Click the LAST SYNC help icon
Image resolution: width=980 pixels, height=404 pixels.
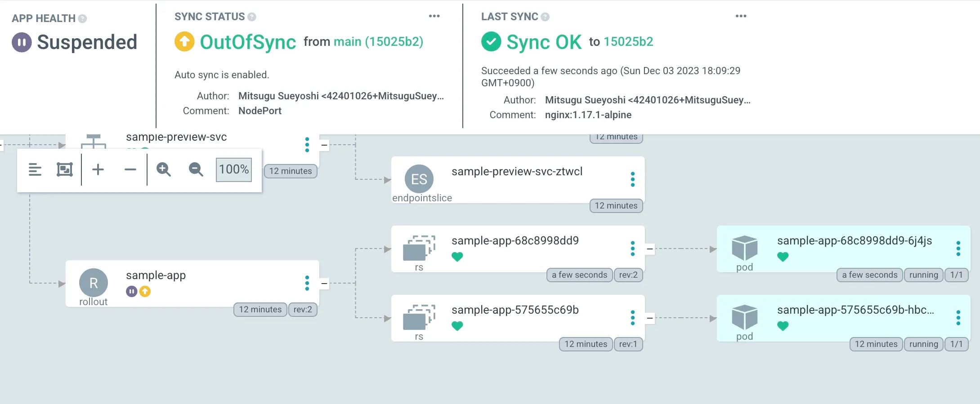coord(545,17)
